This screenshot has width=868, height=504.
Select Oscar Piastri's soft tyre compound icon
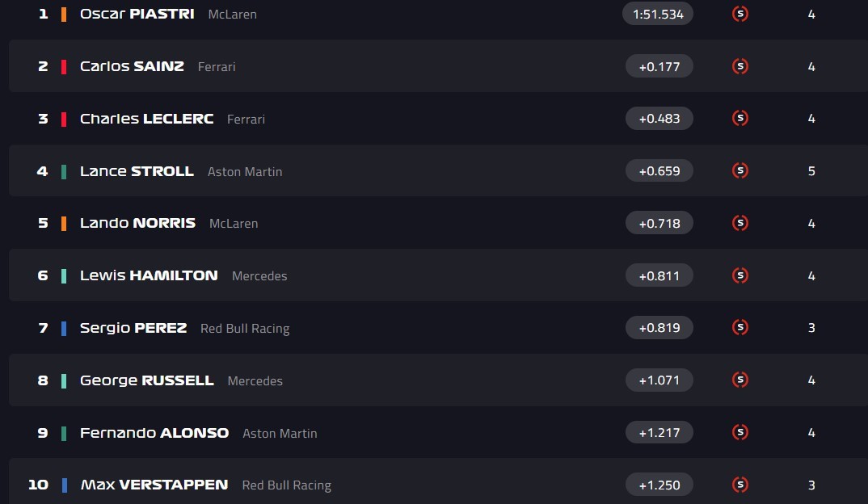[x=740, y=14]
